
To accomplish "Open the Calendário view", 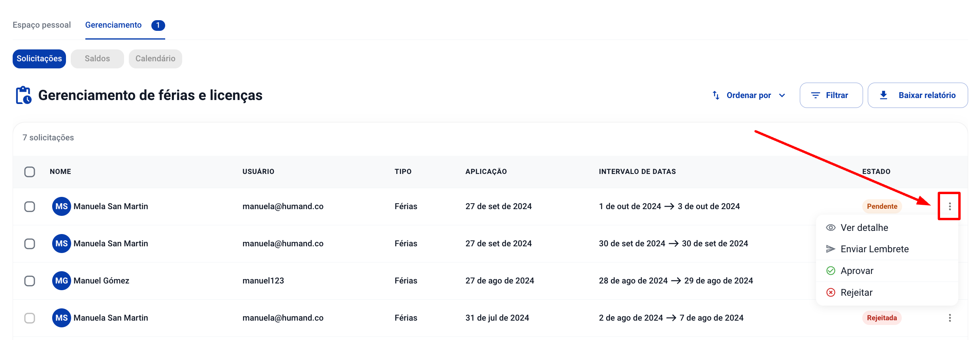I will [x=155, y=59].
